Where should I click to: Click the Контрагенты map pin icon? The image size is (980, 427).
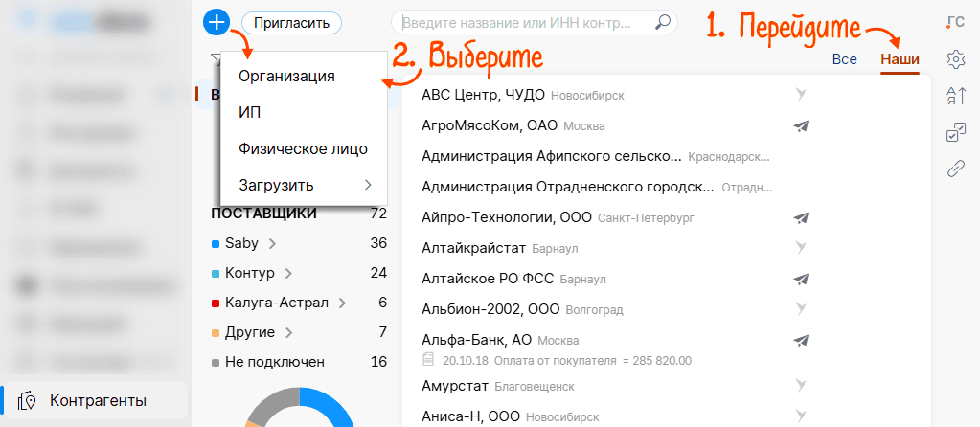pos(26,400)
